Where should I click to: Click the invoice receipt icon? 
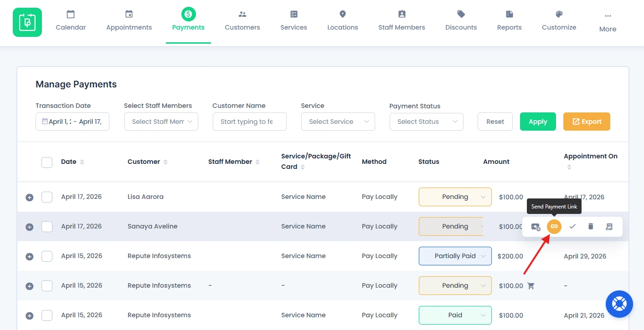point(609,226)
